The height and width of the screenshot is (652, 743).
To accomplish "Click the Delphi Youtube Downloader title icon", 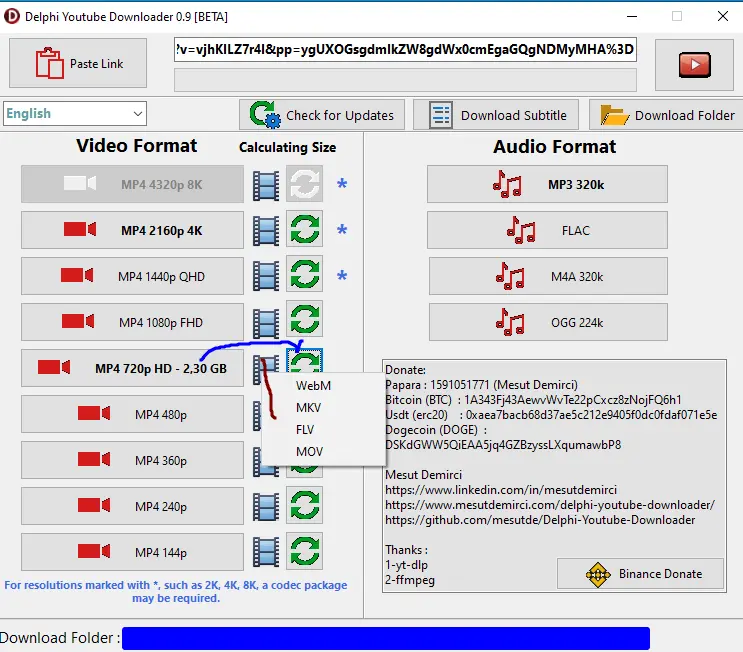I will (12, 16).
